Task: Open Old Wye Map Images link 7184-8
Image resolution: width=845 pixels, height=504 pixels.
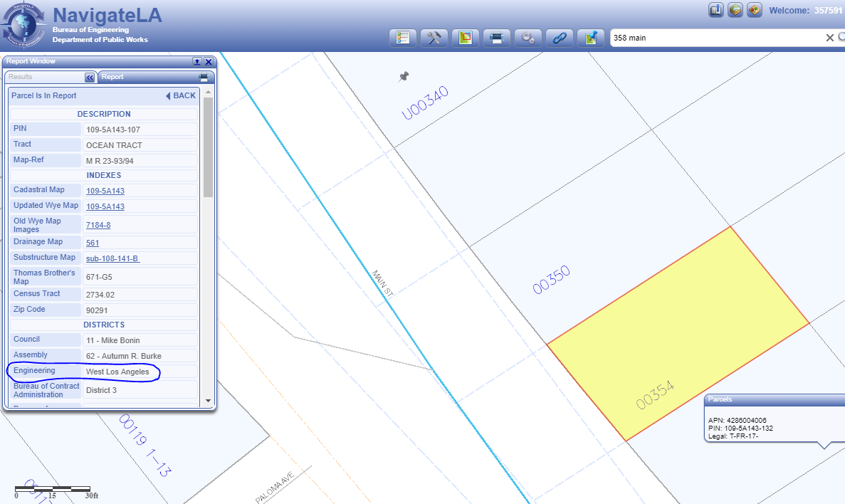Action: pos(98,226)
